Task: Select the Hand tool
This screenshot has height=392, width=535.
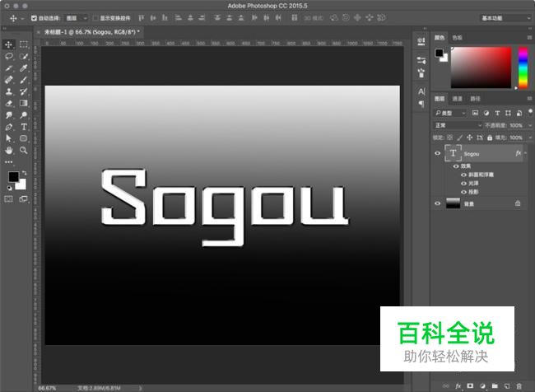Action: pyautogui.click(x=8, y=150)
